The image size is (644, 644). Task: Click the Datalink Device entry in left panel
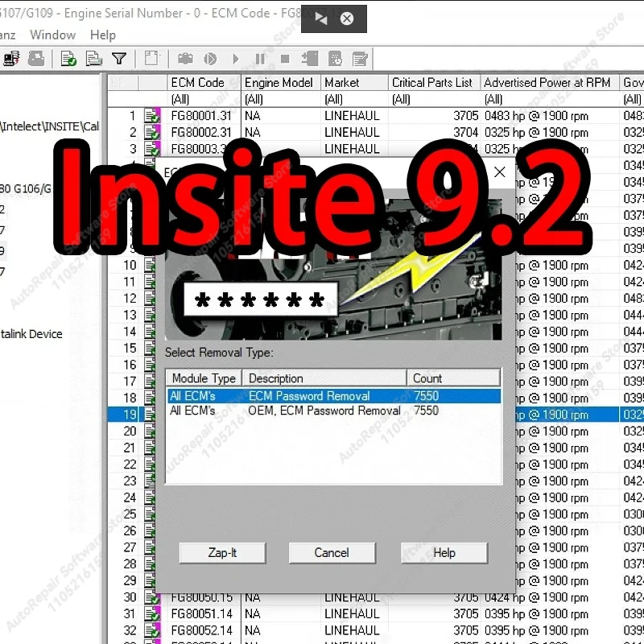[x=31, y=334]
